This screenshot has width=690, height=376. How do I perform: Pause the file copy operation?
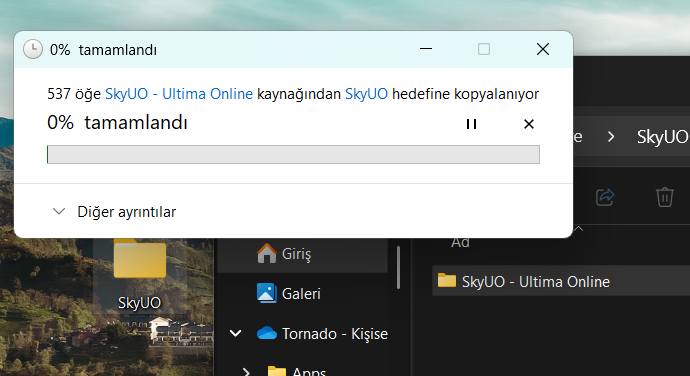tap(471, 124)
